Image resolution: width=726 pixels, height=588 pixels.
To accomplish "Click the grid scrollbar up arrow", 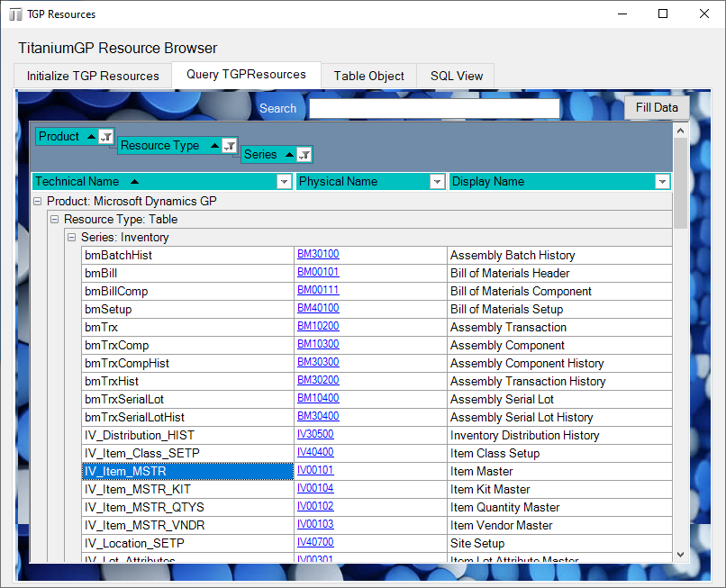I will coord(680,131).
